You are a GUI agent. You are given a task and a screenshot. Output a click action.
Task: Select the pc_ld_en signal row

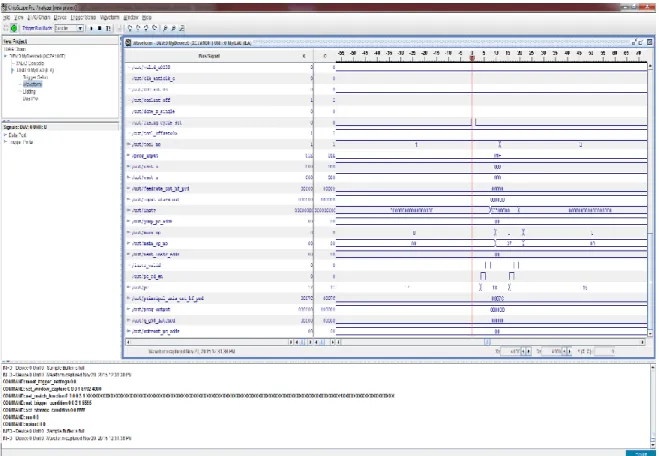[x=219, y=277]
